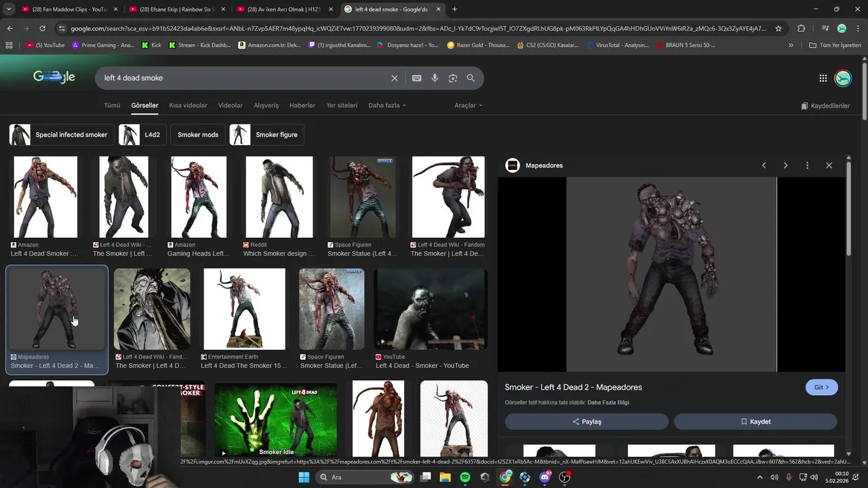Viewport: 868px width, 488px height.
Task: Select the Smoker mods chip
Action: tap(198, 135)
